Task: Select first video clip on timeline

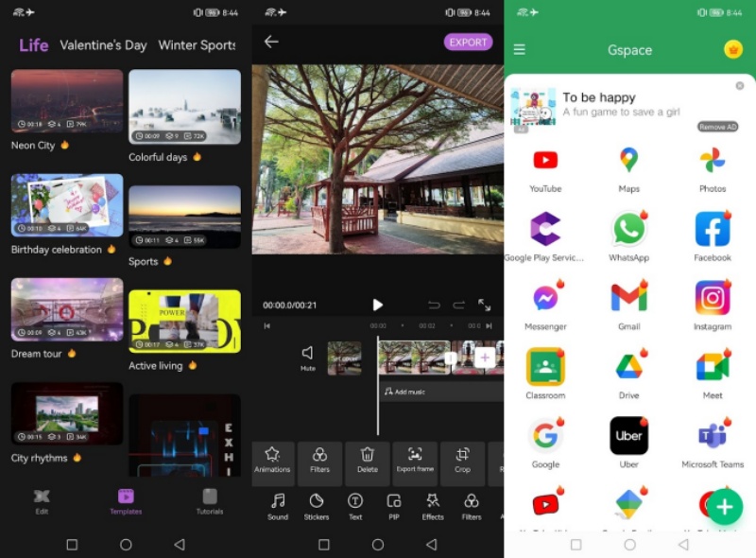Action: [x=414, y=357]
